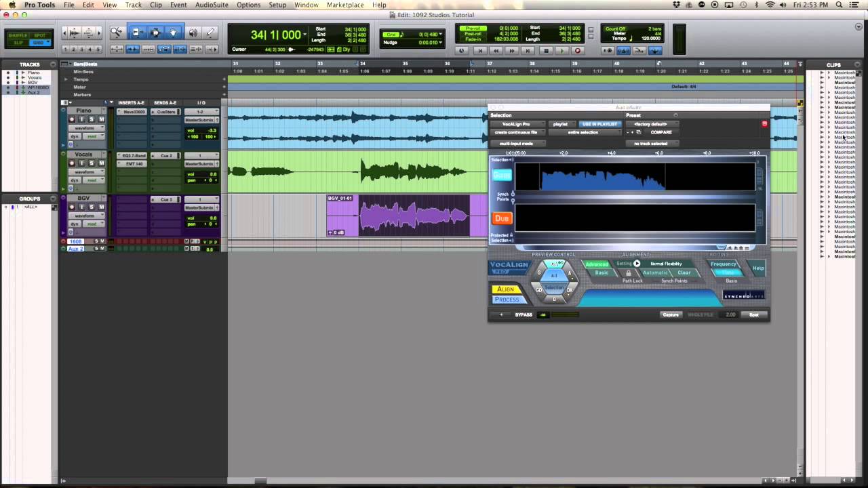Open the factory default preset dropdown
This screenshot has height=488, width=868.
652,124
